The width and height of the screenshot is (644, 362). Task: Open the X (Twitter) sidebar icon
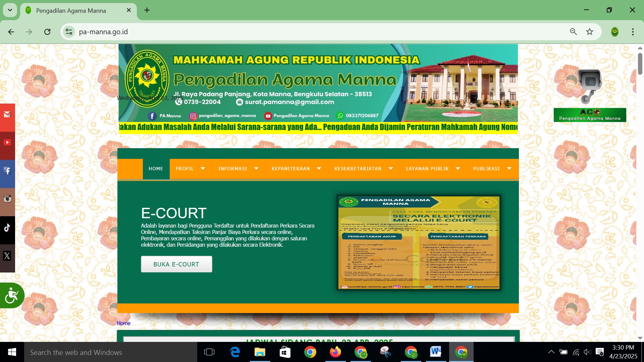[7, 256]
